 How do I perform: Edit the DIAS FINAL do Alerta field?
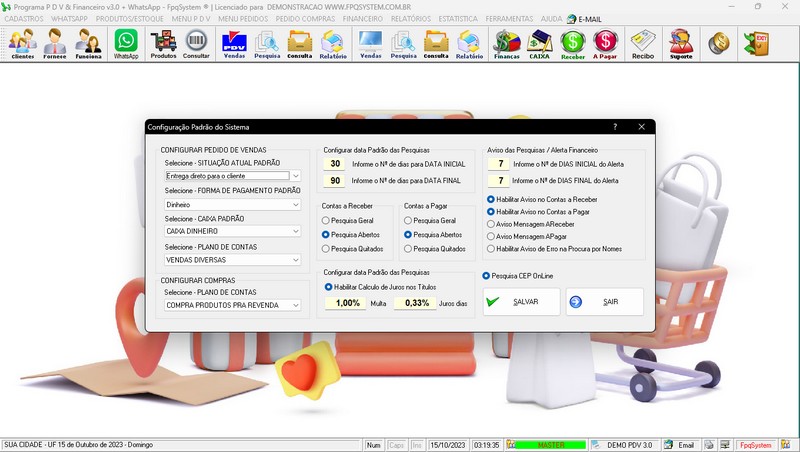pos(499,181)
